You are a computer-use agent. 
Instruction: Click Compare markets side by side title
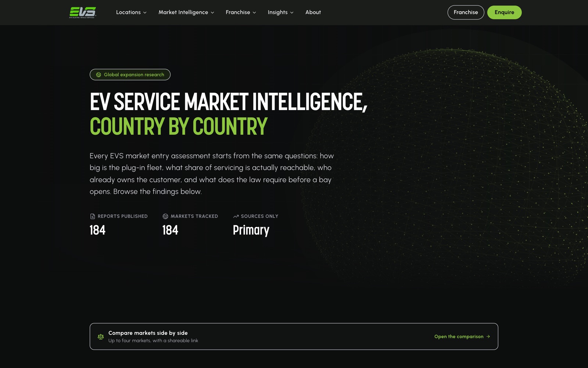[x=148, y=333]
